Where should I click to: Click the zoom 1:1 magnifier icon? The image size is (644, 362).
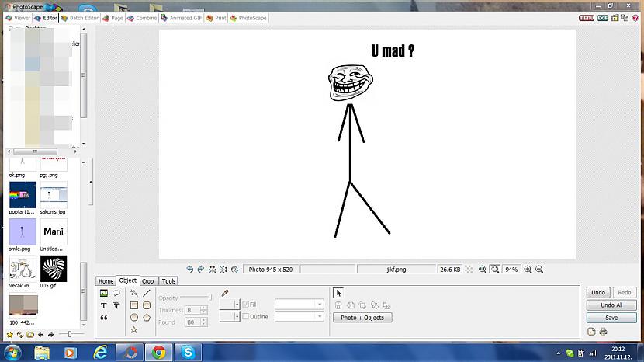click(483, 270)
